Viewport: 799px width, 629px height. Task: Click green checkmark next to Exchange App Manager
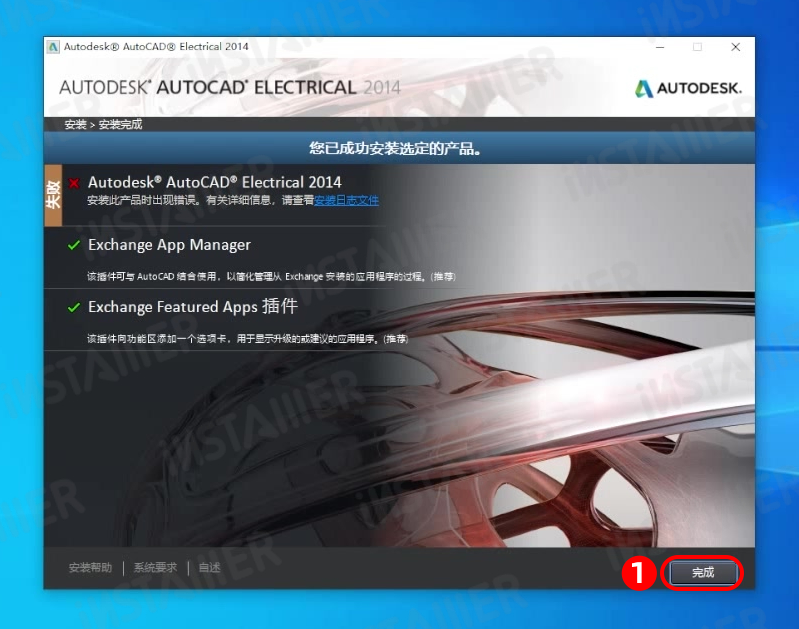(x=74, y=246)
